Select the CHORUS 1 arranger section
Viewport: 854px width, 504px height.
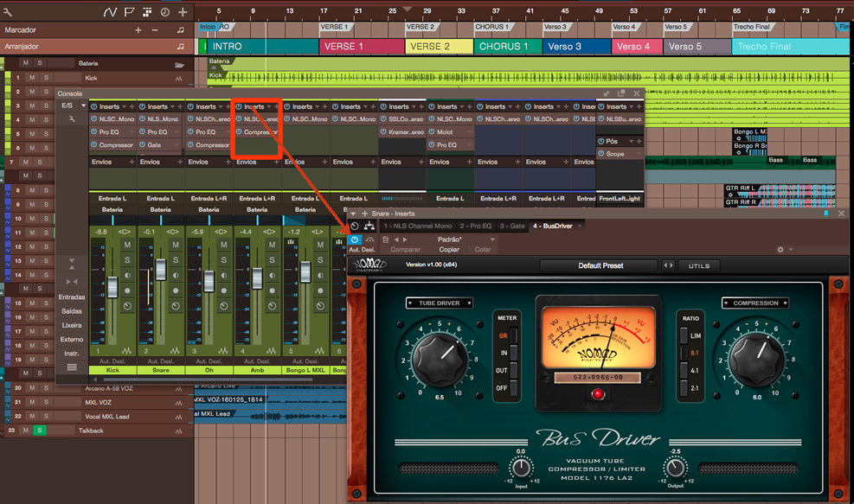pos(508,47)
